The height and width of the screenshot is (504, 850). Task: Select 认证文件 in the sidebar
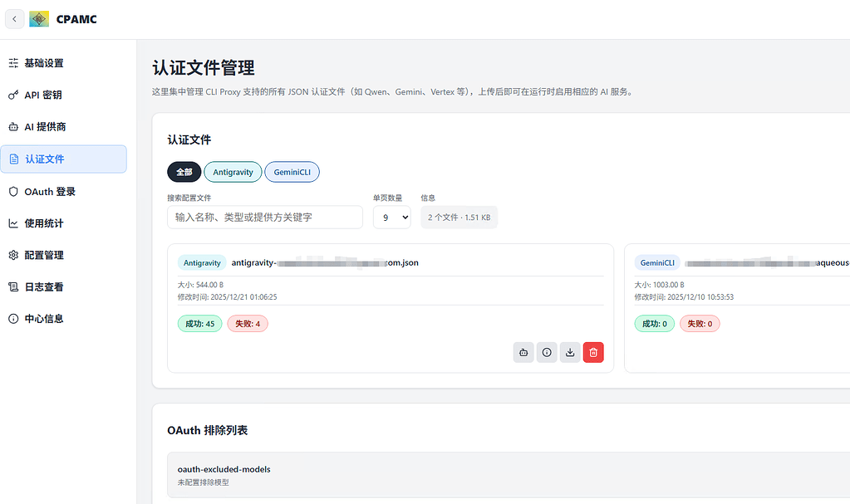click(x=63, y=159)
